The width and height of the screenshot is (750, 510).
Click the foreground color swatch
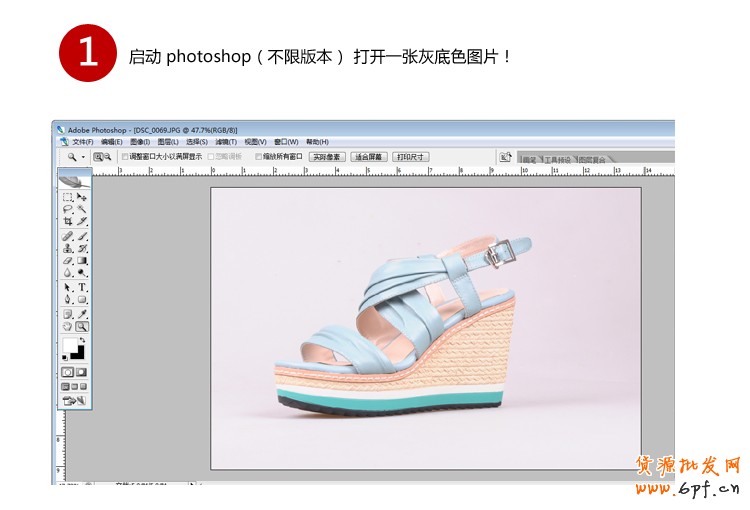70,345
